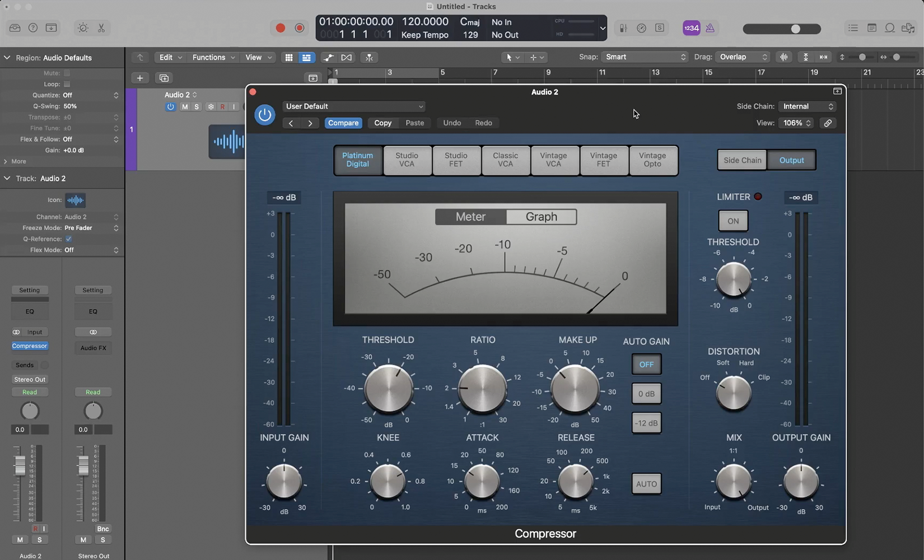Viewport: 924px width, 560px height.
Task: Click the plugin power bypass button
Action: point(264,115)
